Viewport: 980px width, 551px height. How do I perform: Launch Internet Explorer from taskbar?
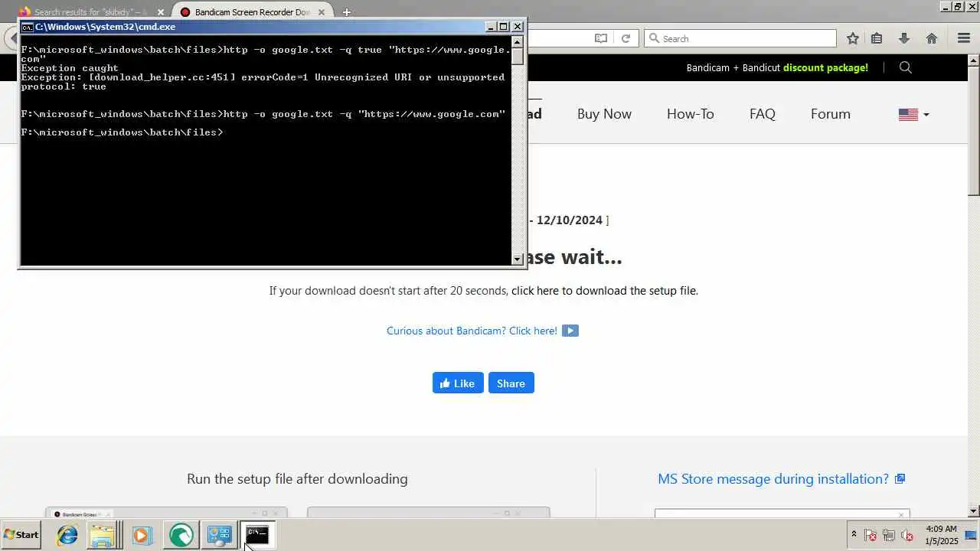point(67,535)
